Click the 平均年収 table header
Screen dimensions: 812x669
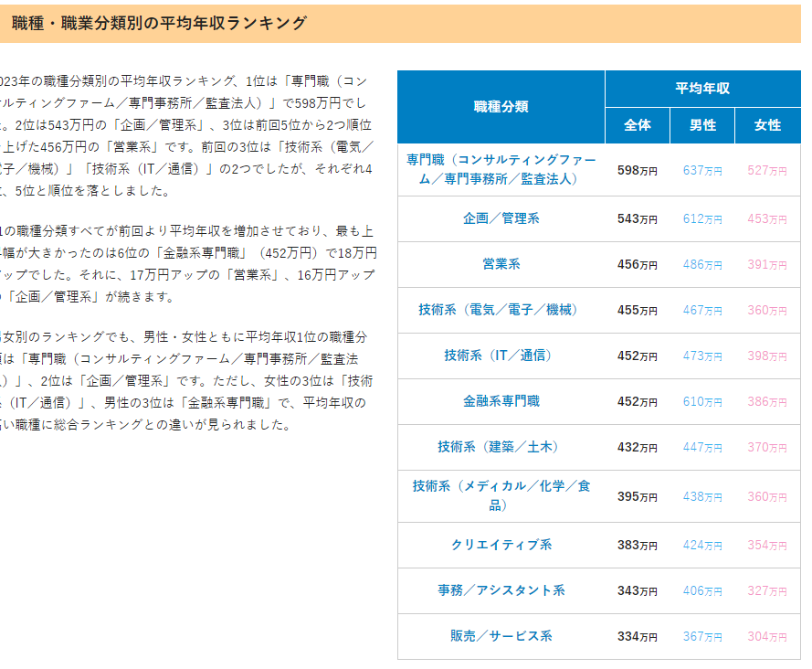coord(702,89)
